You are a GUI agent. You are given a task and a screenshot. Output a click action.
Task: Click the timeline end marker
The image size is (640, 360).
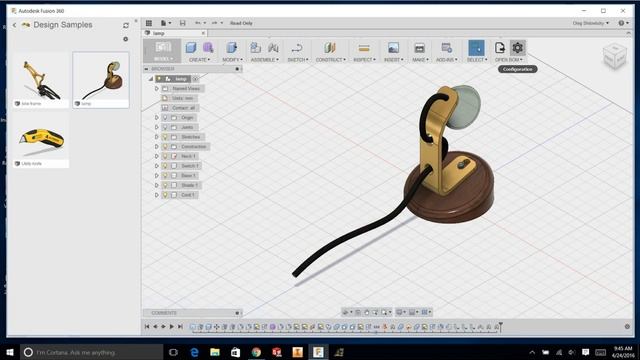click(500, 327)
